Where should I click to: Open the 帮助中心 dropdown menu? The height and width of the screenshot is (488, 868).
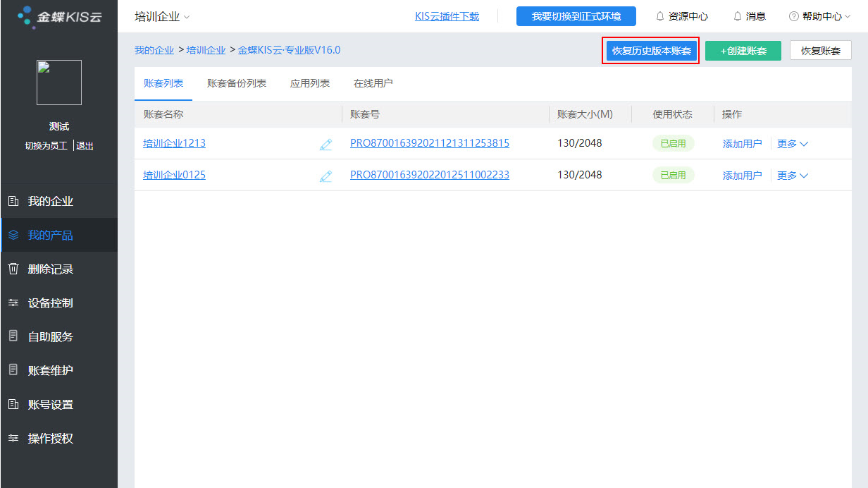coord(820,16)
